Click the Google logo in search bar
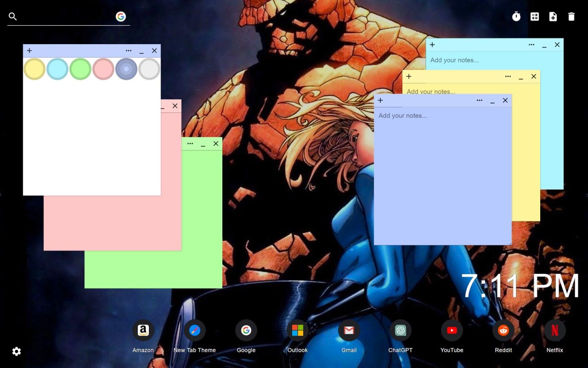 (x=121, y=17)
